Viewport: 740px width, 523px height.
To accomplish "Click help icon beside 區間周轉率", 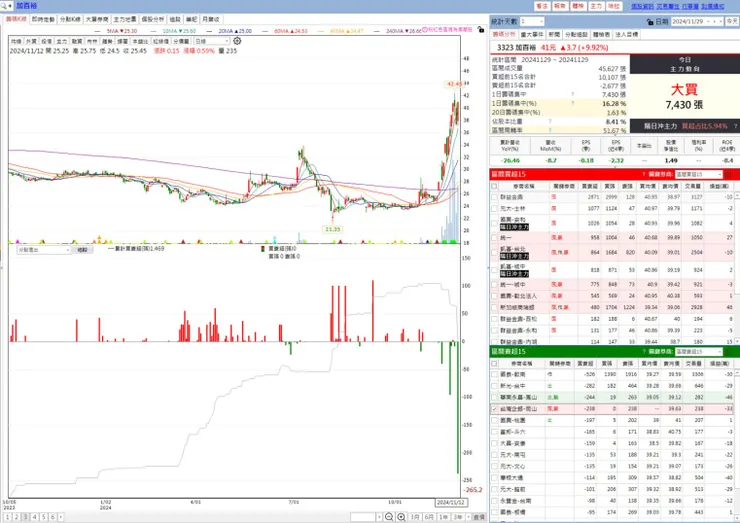I will (x=550, y=130).
